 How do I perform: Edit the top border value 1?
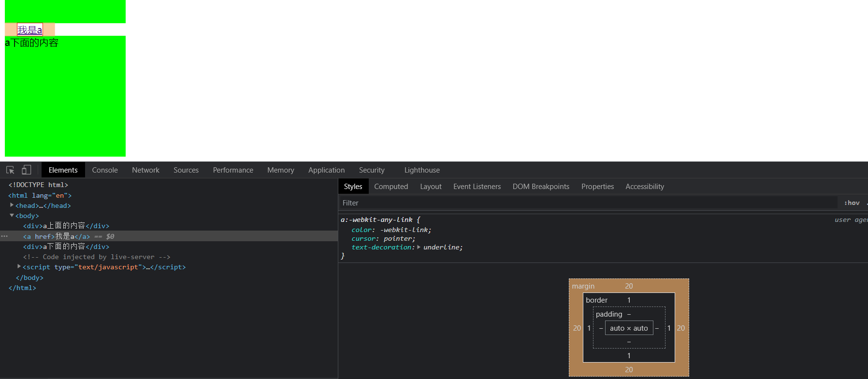click(x=629, y=300)
